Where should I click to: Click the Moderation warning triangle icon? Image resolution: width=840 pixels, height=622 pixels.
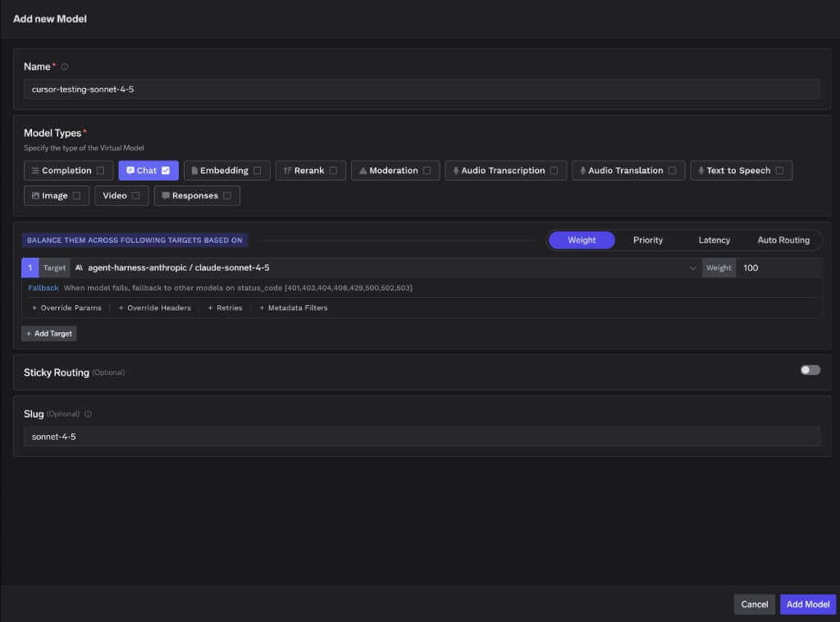[363, 171]
